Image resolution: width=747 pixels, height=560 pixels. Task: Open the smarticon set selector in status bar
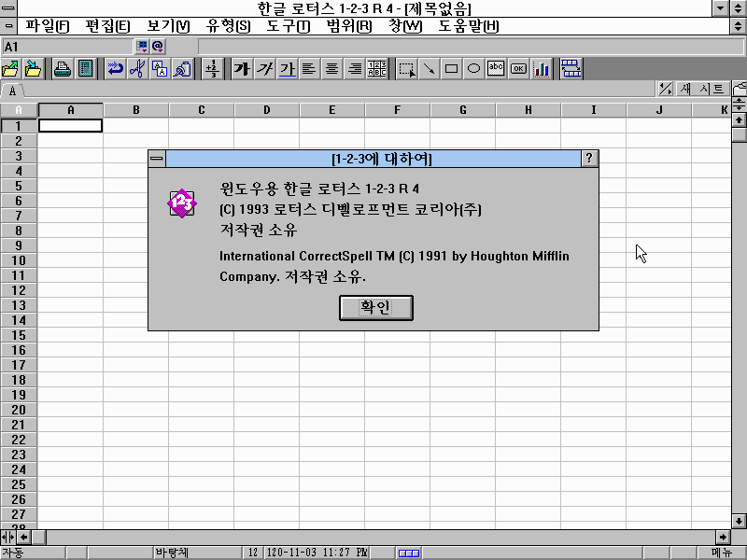(x=409, y=553)
